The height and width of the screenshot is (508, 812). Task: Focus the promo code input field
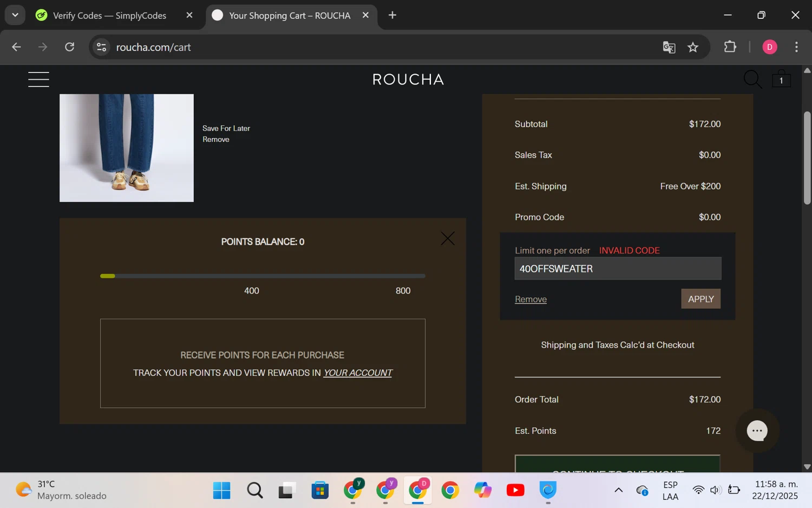[618, 269]
